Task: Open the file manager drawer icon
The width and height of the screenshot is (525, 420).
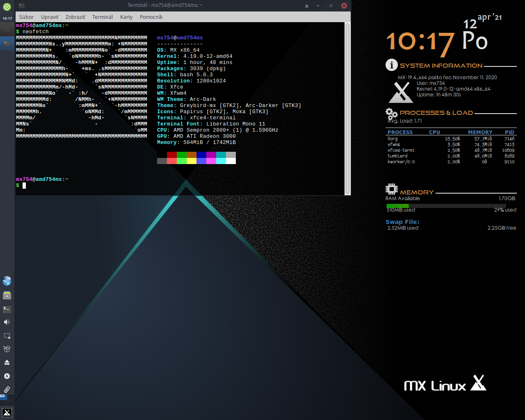Action: 7,295
